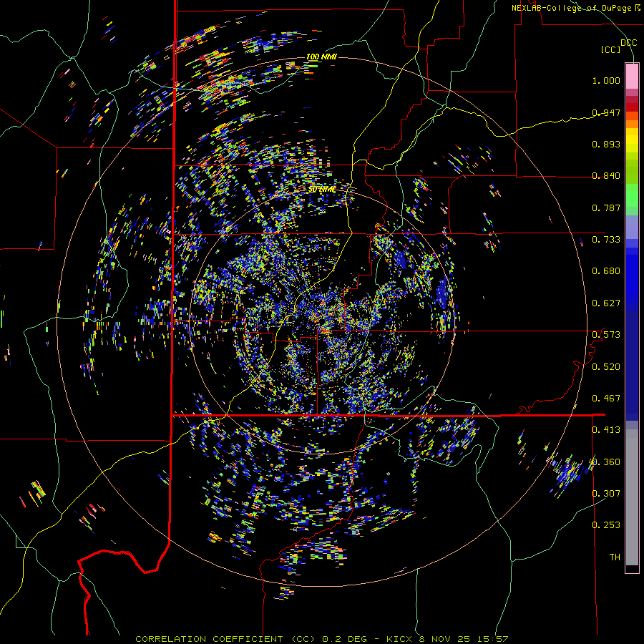Click the 0.627 color scale label

[606, 303]
